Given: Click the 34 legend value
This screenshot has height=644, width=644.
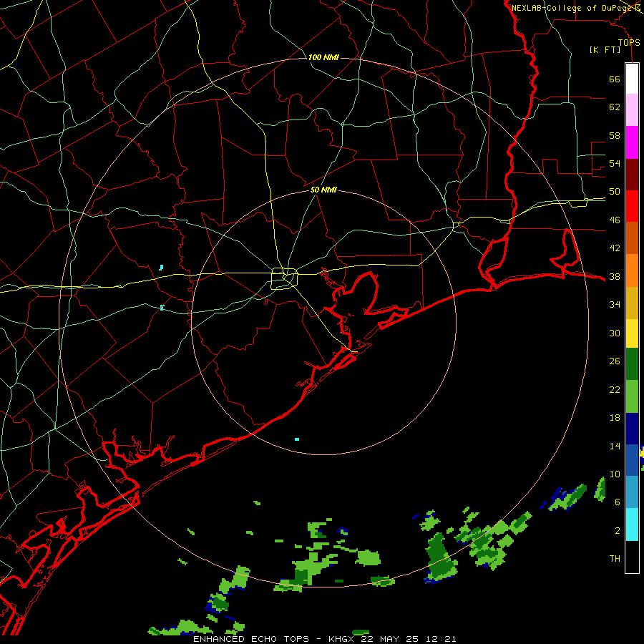Looking at the screenshot, I should click(x=615, y=305).
